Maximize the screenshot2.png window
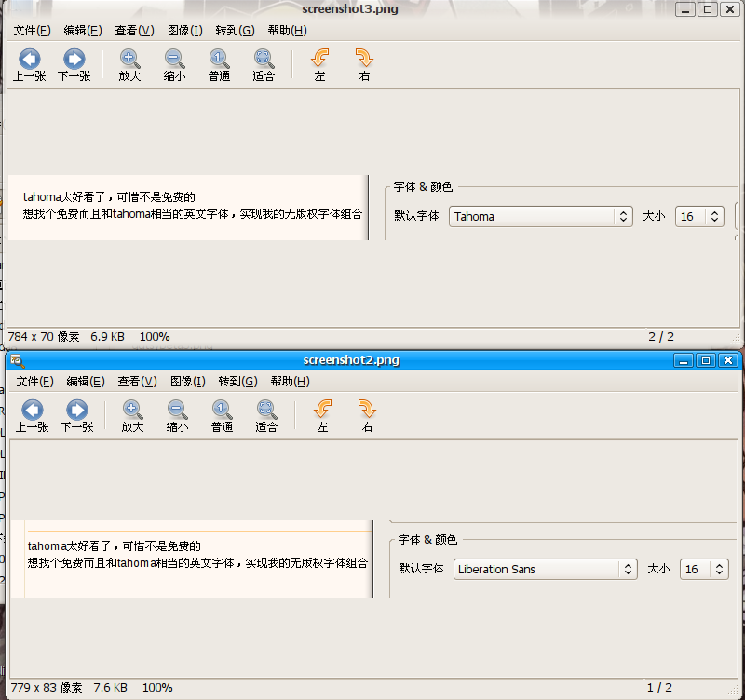The height and width of the screenshot is (700, 745). (706, 360)
